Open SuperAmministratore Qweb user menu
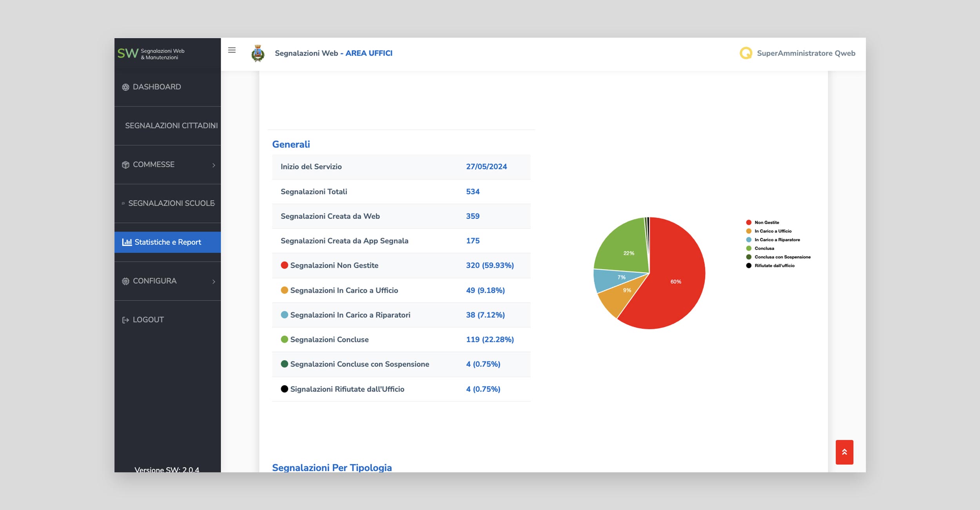The image size is (980, 510). click(806, 53)
